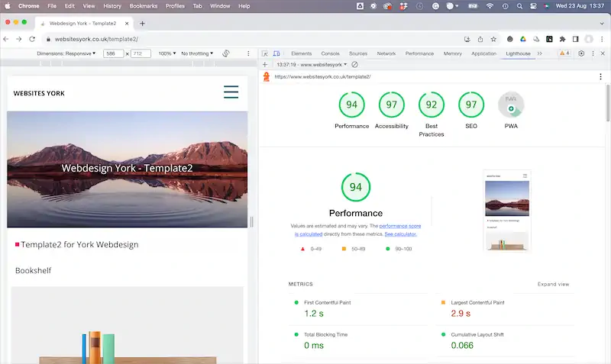Image resolution: width=611 pixels, height=364 pixels.
Task: Click the browser forward arrow
Action: pyautogui.click(x=18, y=39)
